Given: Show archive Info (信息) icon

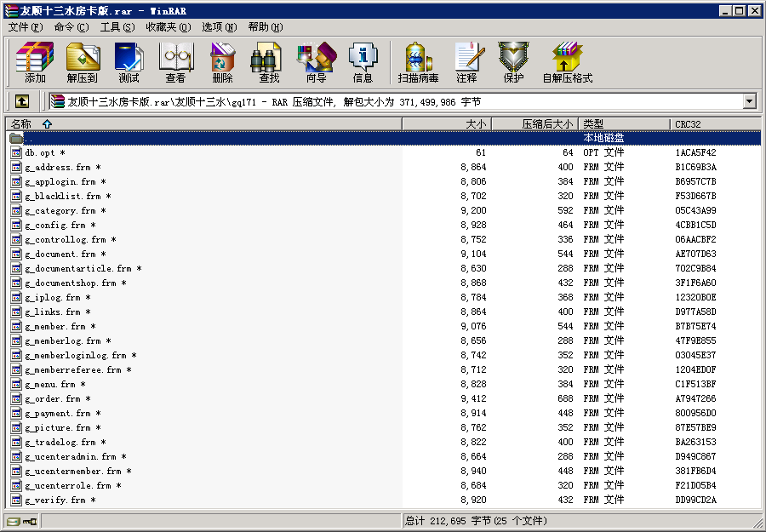Looking at the screenshot, I should 363,63.
